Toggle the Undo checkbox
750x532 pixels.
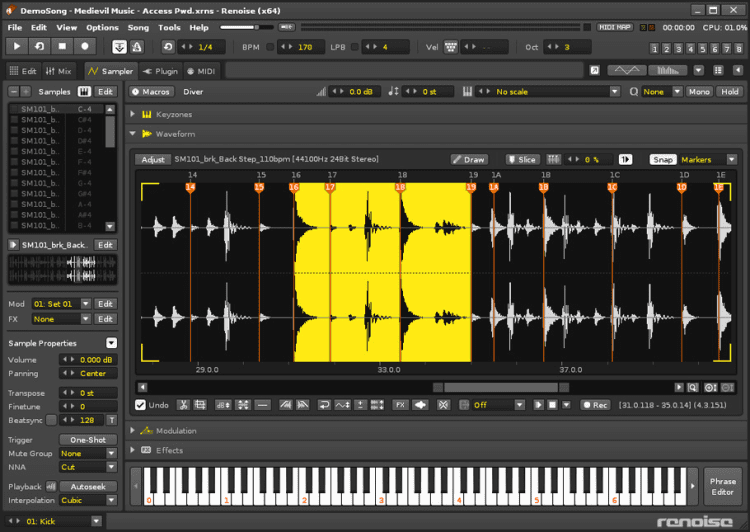coord(140,405)
